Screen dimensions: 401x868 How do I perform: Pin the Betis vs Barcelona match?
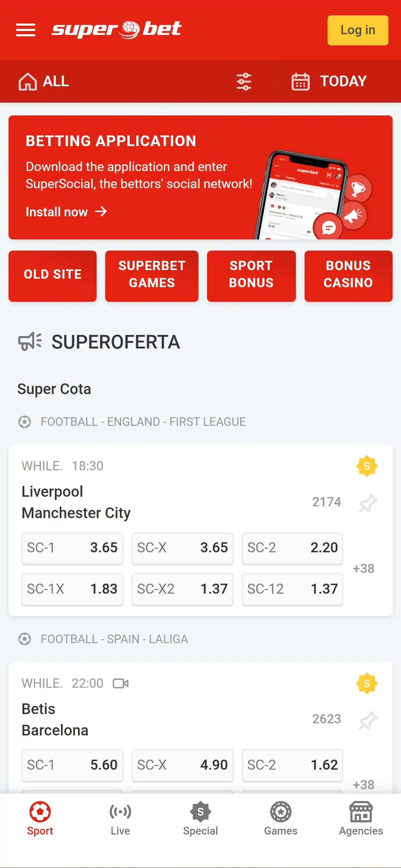click(368, 720)
